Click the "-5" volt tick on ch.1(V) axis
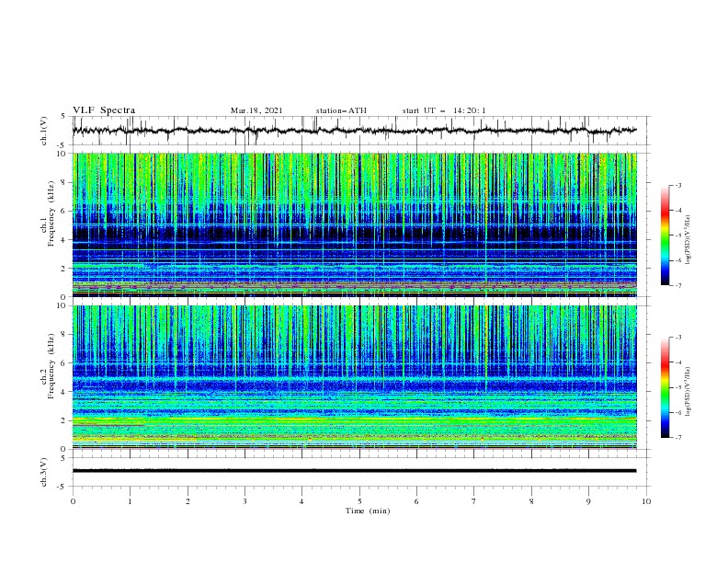 (x=63, y=145)
